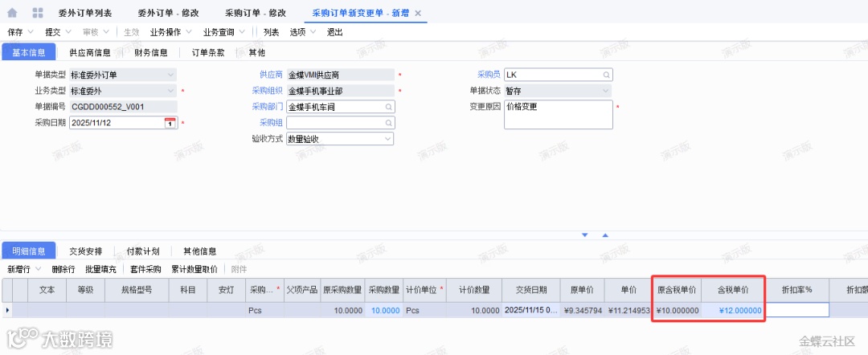Open the four-square app grid icon

click(x=39, y=12)
